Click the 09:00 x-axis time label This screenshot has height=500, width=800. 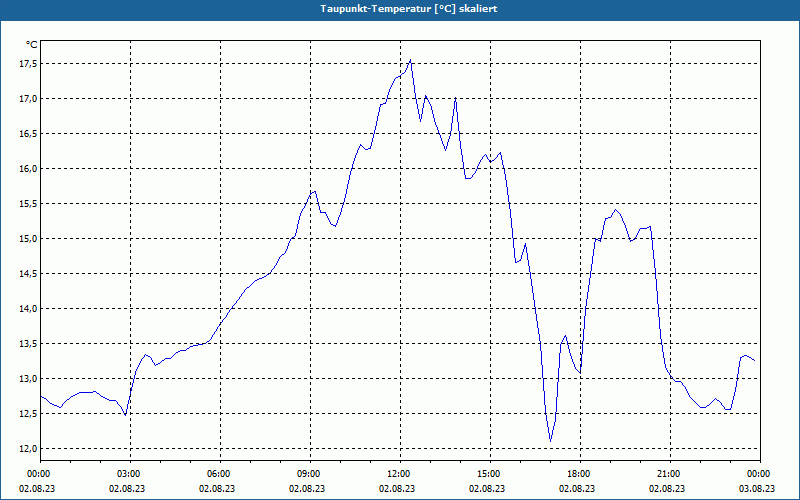(x=307, y=474)
